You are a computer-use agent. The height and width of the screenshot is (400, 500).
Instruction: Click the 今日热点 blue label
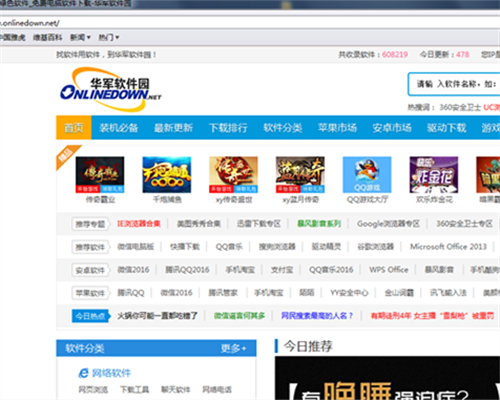pyautogui.click(x=90, y=316)
